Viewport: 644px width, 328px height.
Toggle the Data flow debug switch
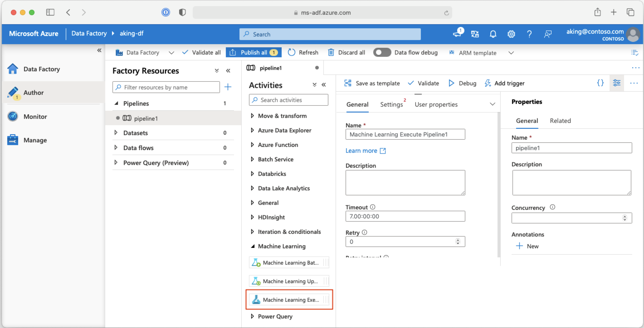point(380,53)
